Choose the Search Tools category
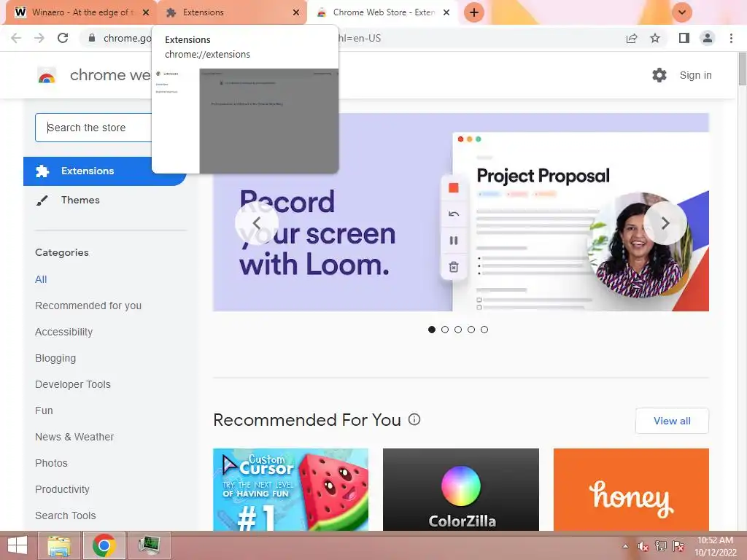Image resolution: width=747 pixels, height=560 pixels. click(x=65, y=516)
